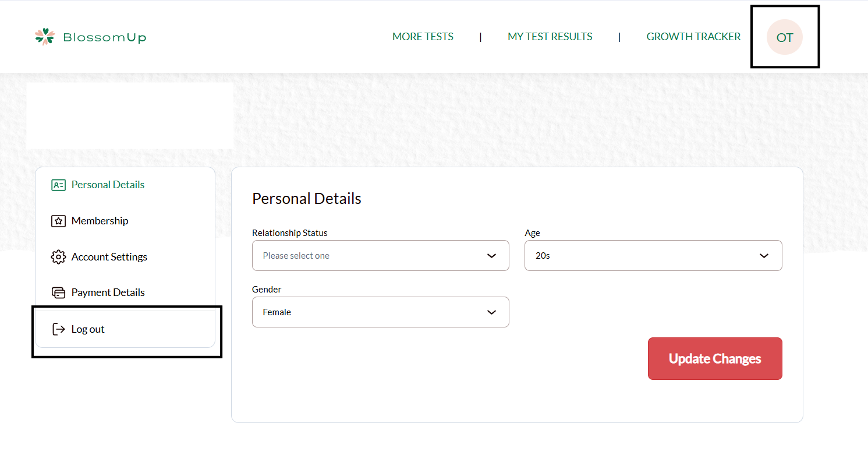Click the BlossomUp flower logo icon
The width and height of the screenshot is (868, 451).
pos(45,37)
